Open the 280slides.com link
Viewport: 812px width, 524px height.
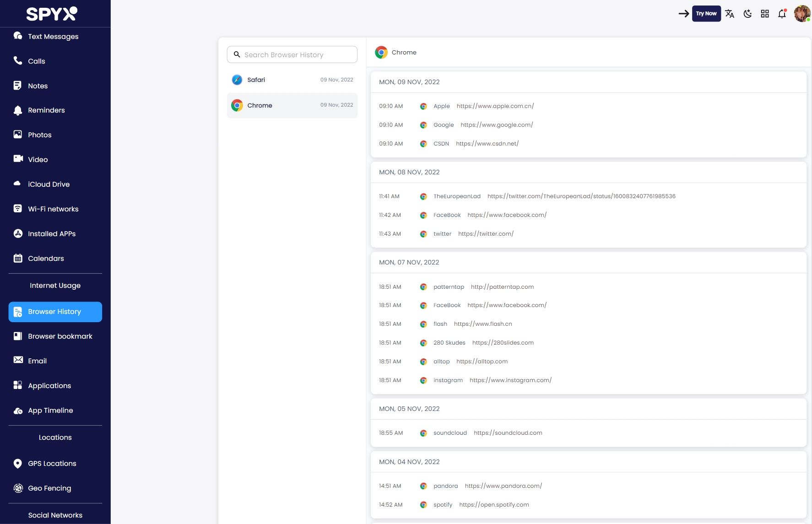(x=503, y=342)
